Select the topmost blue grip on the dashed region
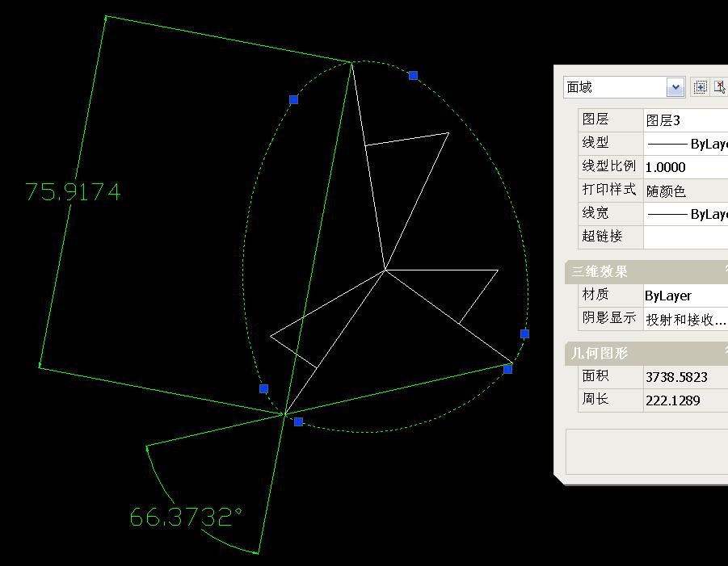The height and width of the screenshot is (566, 728). point(413,75)
